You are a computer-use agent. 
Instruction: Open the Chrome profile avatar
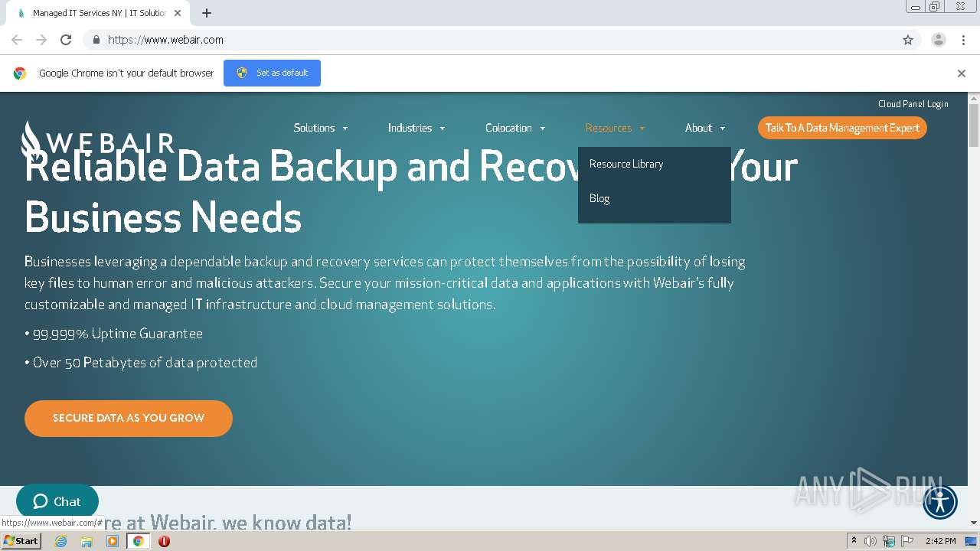[939, 40]
